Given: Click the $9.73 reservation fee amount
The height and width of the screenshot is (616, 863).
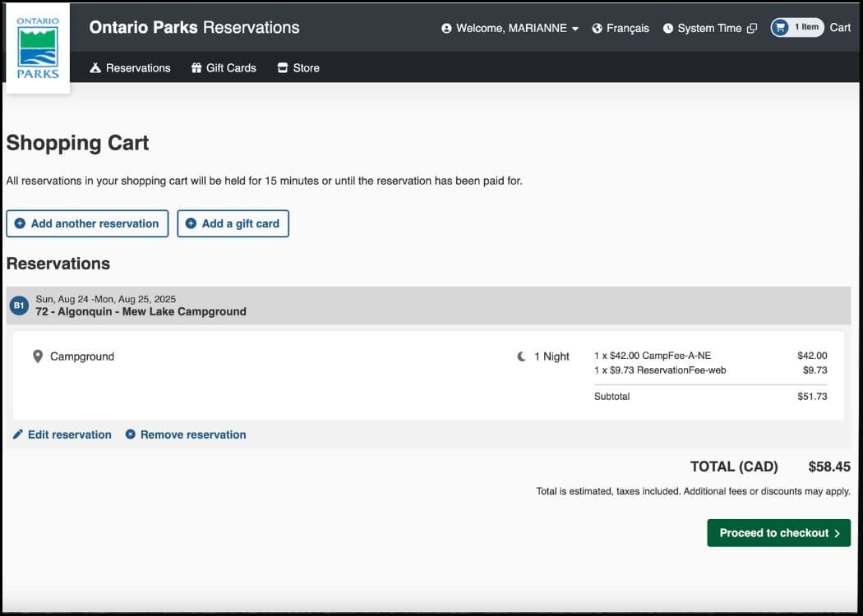Looking at the screenshot, I should pos(815,370).
